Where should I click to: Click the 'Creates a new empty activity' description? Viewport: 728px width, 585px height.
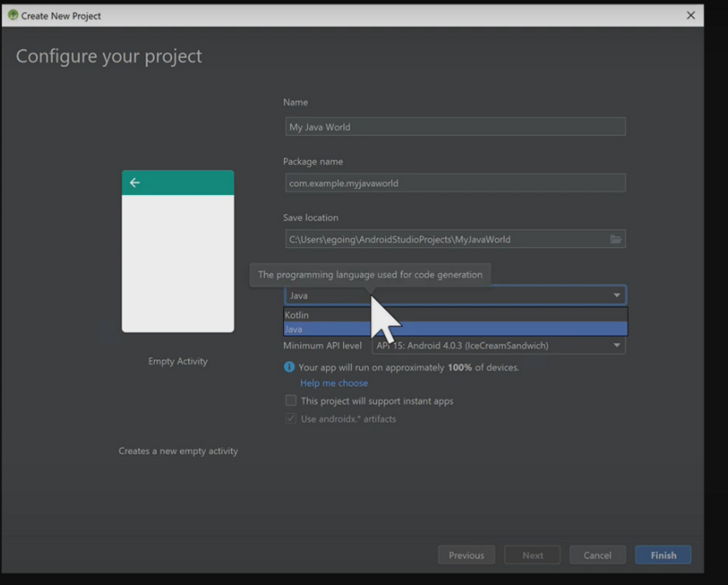click(178, 451)
